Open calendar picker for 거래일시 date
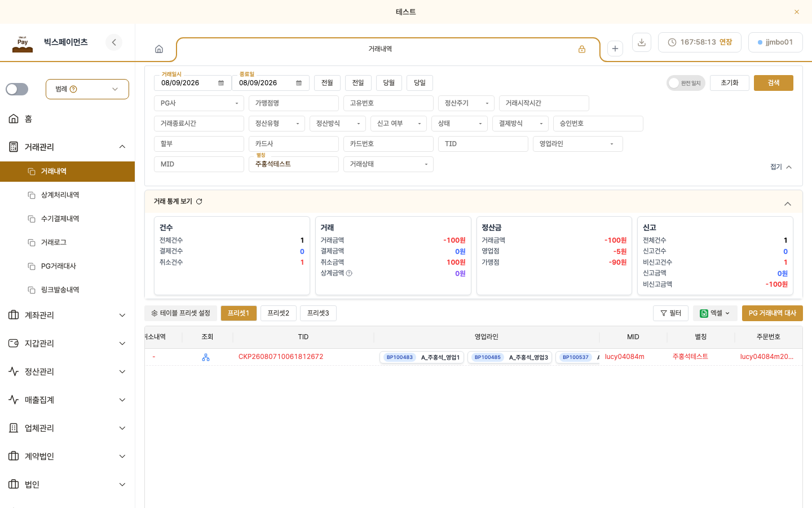 coord(221,83)
